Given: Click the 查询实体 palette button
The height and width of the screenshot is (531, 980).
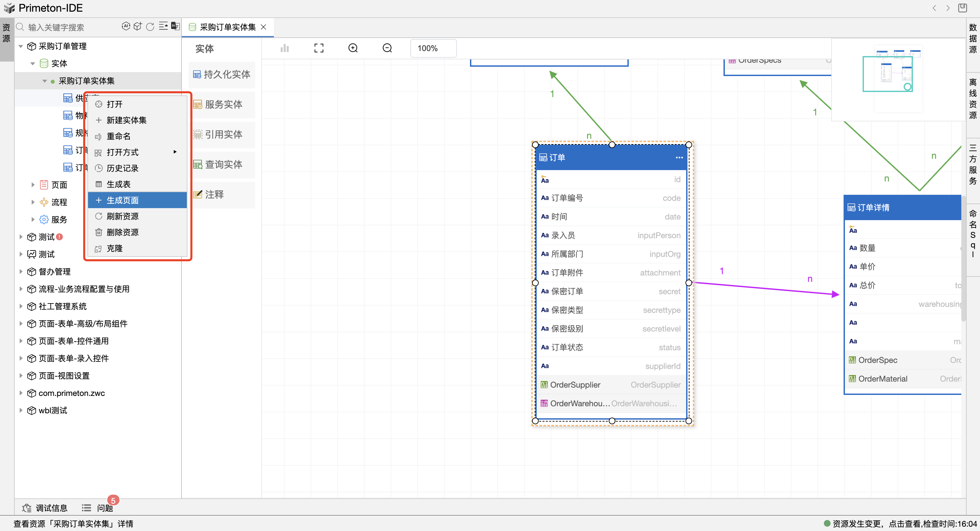Looking at the screenshot, I should point(222,165).
